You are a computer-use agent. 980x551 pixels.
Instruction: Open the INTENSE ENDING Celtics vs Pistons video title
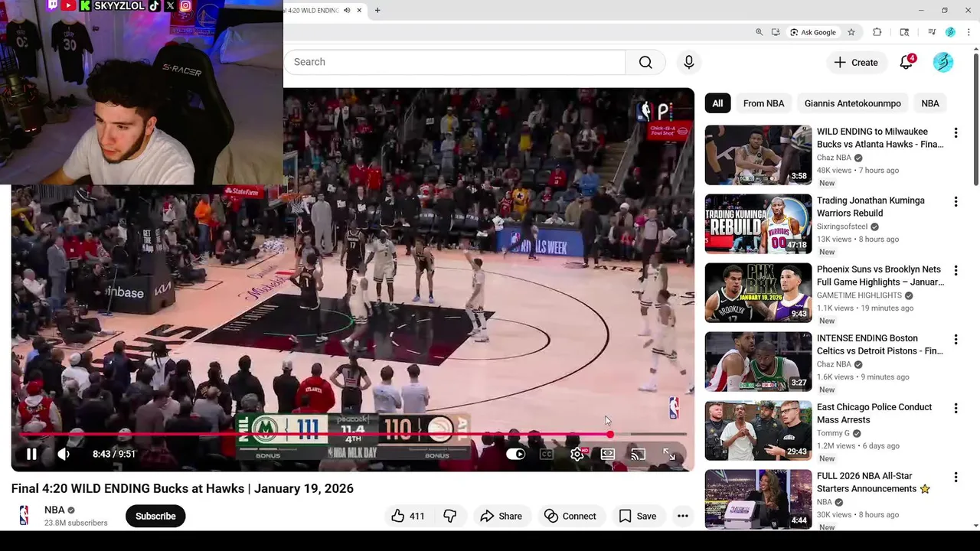coord(880,344)
